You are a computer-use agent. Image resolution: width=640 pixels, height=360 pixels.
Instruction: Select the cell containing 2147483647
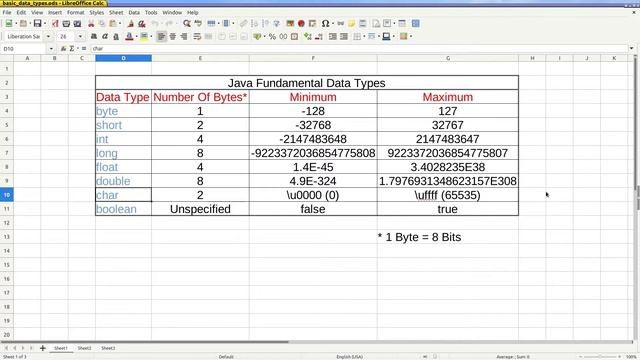click(x=448, y=139)
